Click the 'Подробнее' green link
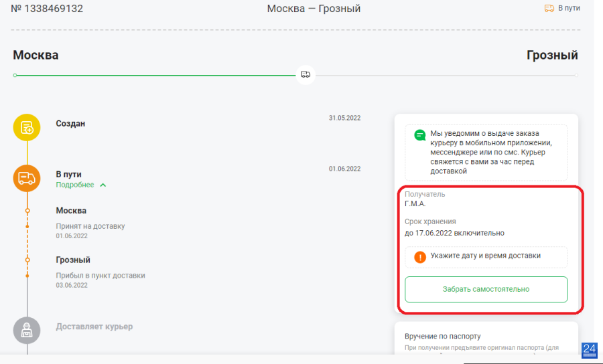This screenshot has width=603, height=364. tap(75, 185)
